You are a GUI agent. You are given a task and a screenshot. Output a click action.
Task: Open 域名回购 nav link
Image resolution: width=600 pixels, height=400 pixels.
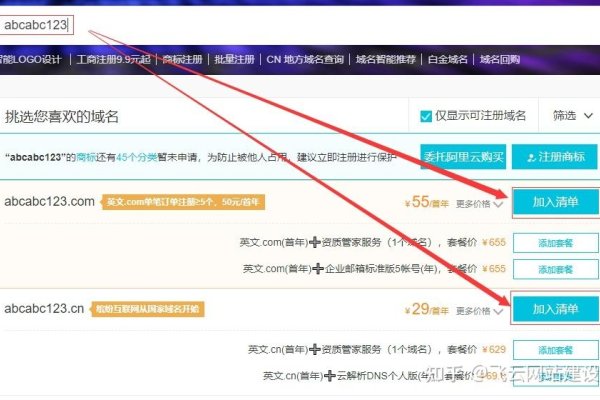[x=500, y=59]
